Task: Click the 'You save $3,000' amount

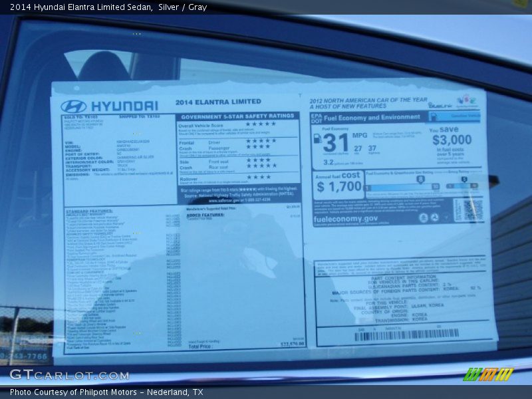Action: click(452, 140)
